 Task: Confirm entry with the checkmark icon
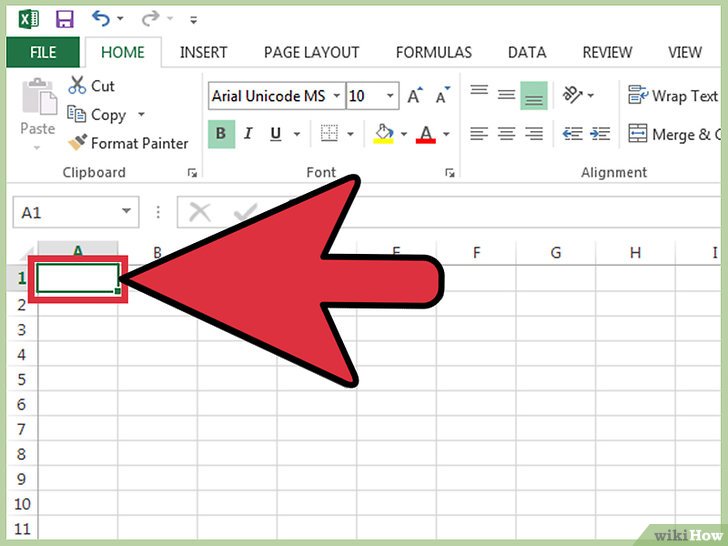(x=245, y=213)
